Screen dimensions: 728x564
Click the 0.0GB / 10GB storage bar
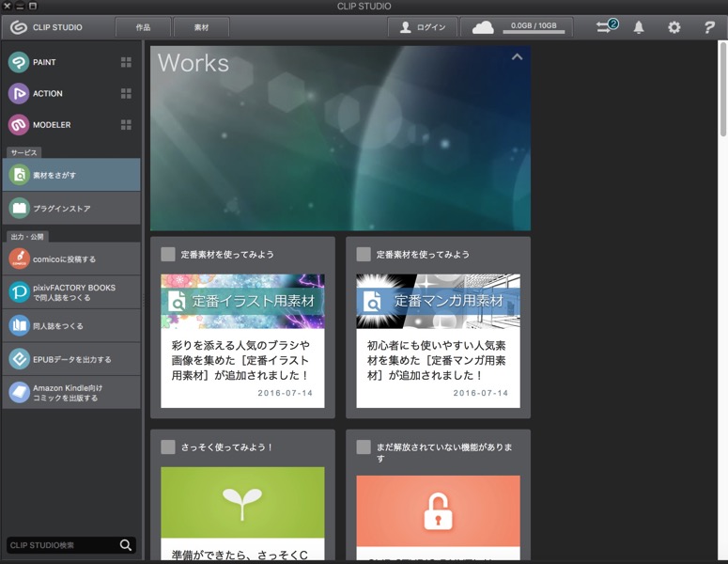(x=534, y=28)
